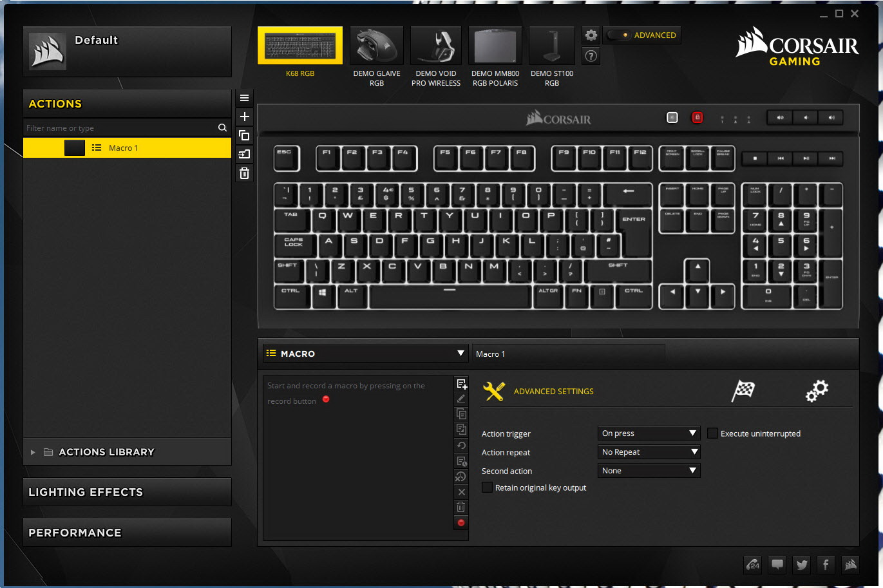883x588 pixels.
Task: Click the paste events icon in macro toolbar
Action: pyautogui.click(x=461, y=430)
